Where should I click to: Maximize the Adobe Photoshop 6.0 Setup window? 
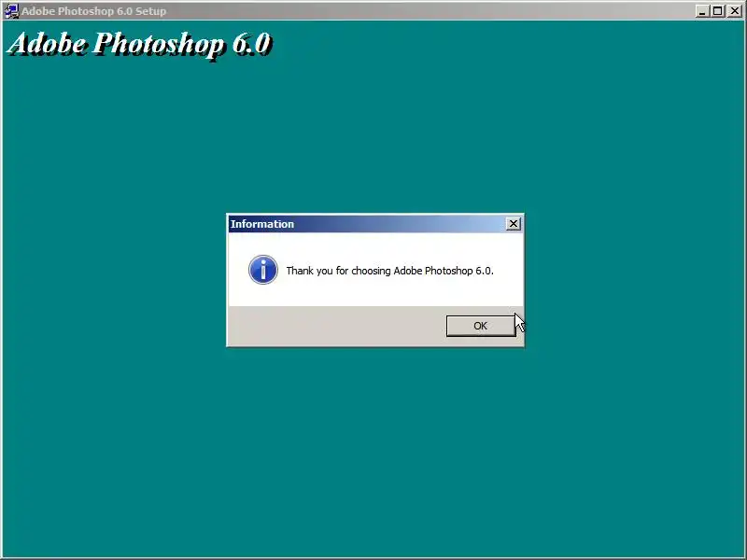[717, 11]
